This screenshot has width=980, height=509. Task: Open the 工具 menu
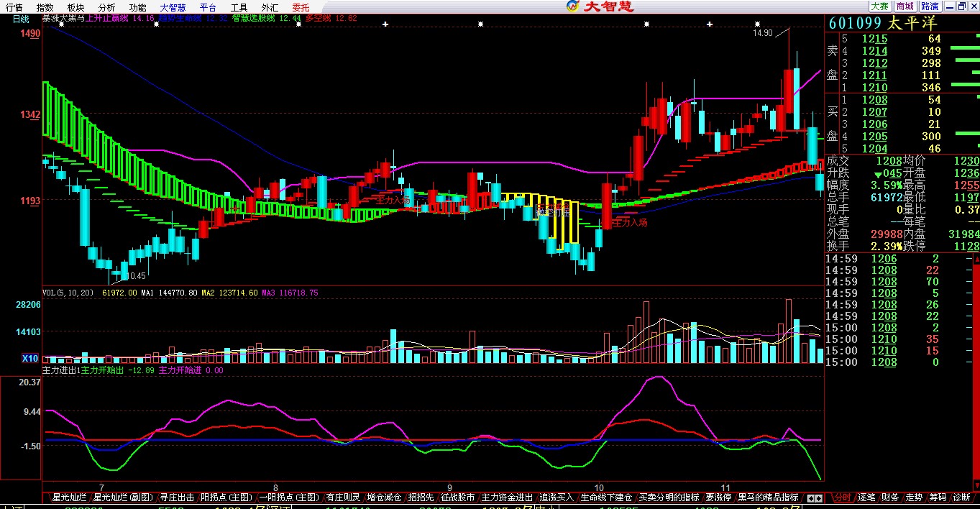tap(239, 6)
